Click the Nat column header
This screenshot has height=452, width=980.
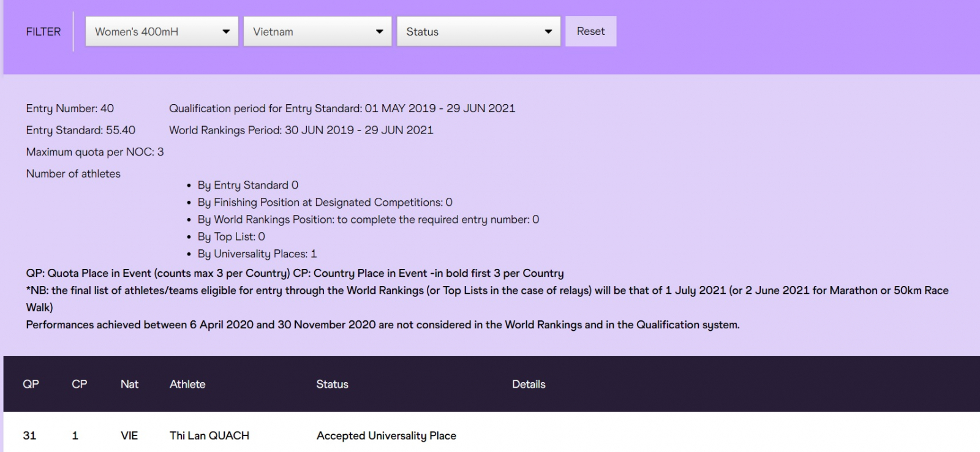pyautogui.click(x=129, y=384)
